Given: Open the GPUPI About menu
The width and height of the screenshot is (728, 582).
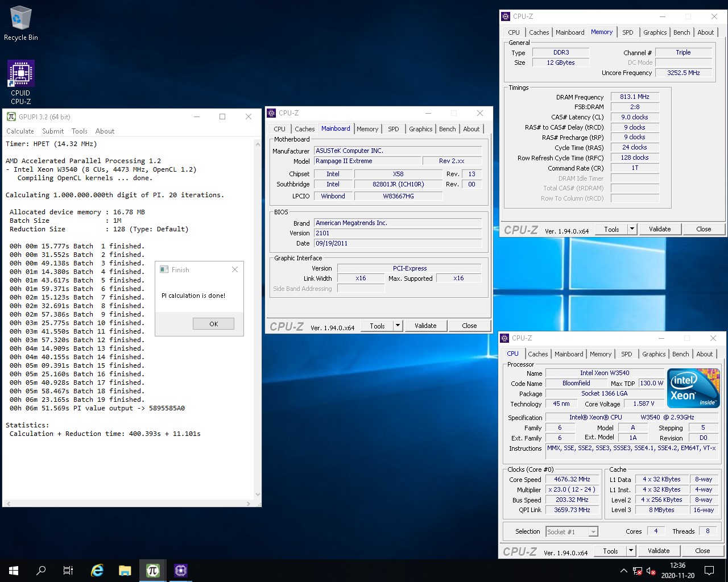Looking at the screenshot, I should (x=105, y=131).
